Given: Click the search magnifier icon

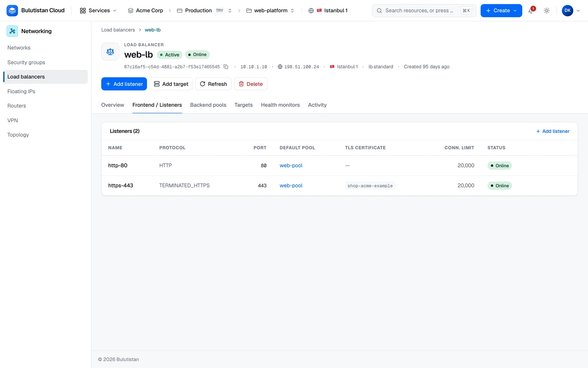Looking at the screenshot, I should click(x=379, y=10).
